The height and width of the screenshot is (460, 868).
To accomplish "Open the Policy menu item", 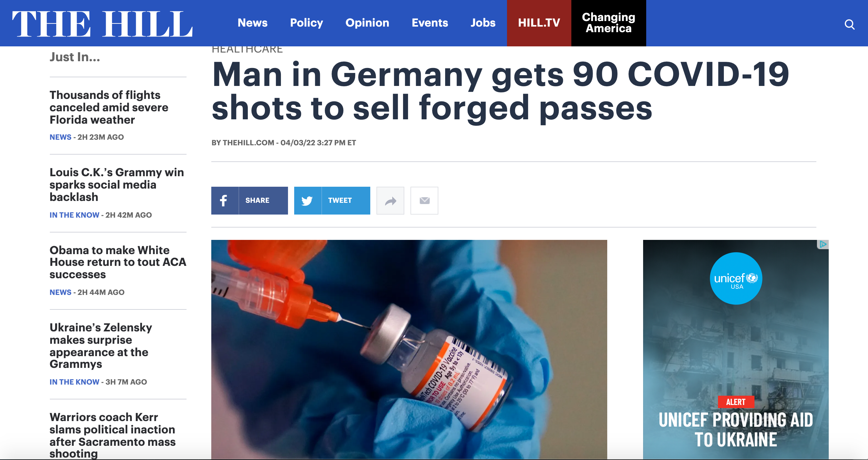I will click(x=306, y=23).
